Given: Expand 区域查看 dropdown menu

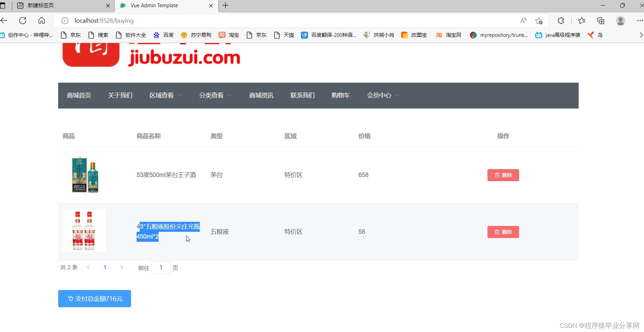Looking at the screenshot, I should (165, 95).
